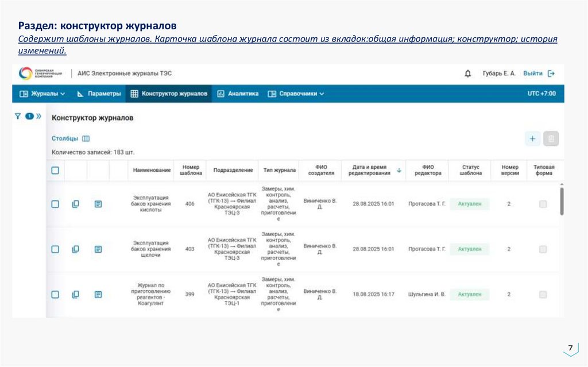Image resolution: width=588 pixels, height=367 pixels.
Task: Click the Подразделение column header
Action: click(x=233, y=171)
